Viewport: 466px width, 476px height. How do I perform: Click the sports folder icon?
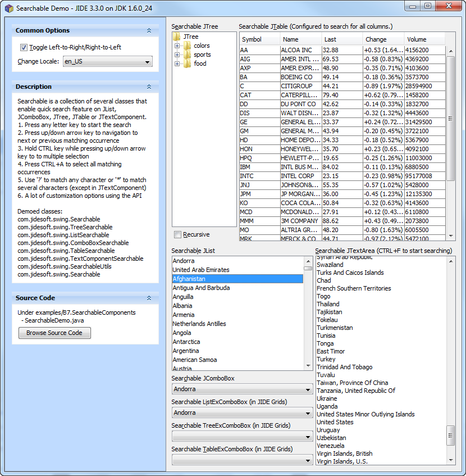coord(188,55)
